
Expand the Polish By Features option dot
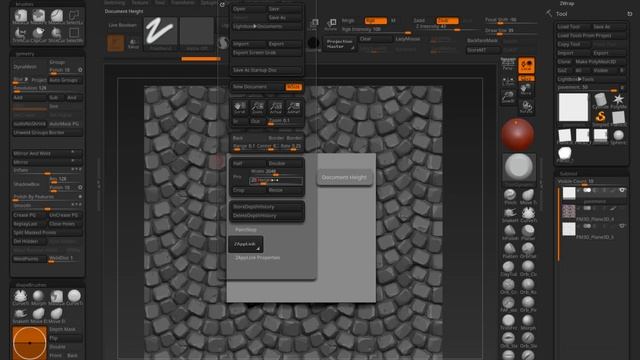point(80,197)
